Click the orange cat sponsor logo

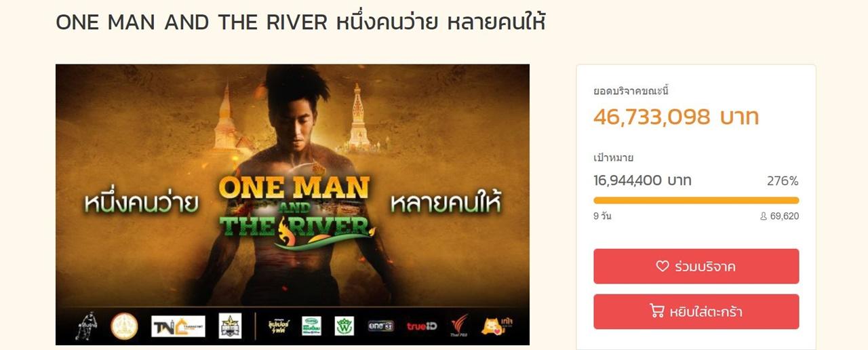pyautogui.click(x=496, y=326)
